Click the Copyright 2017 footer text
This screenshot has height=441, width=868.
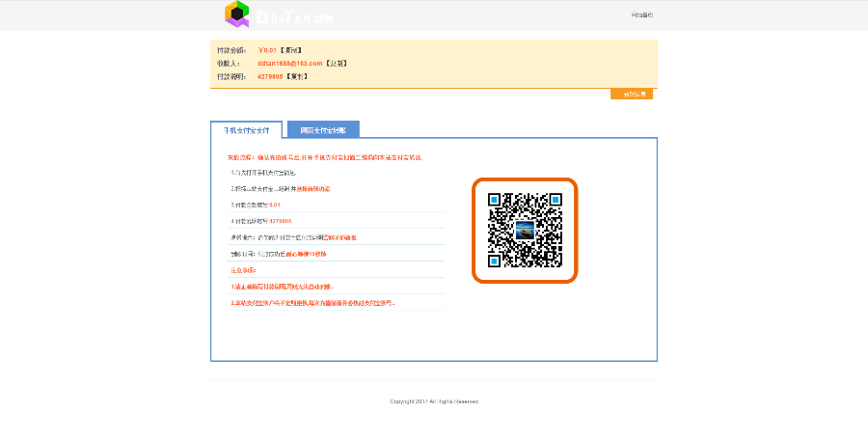(x=434, y=401)
